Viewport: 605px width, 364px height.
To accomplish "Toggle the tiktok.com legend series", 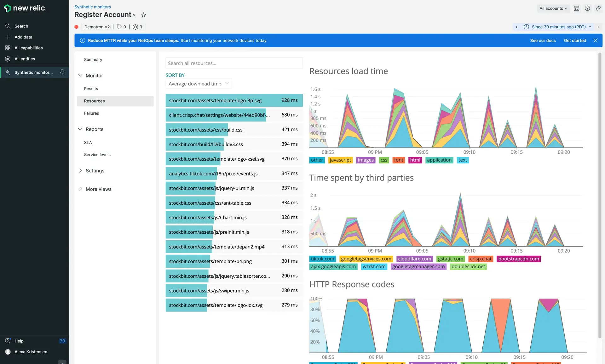I will point(322,259).
